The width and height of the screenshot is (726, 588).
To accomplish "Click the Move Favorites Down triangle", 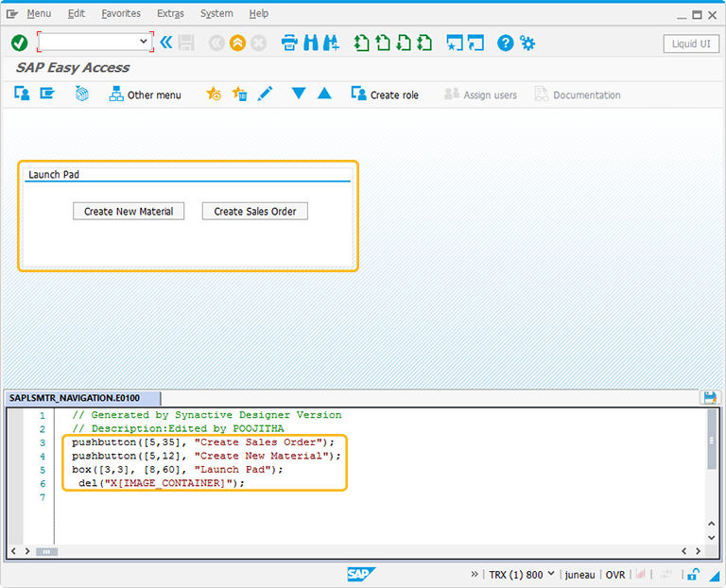I will [x=299, y=94].
